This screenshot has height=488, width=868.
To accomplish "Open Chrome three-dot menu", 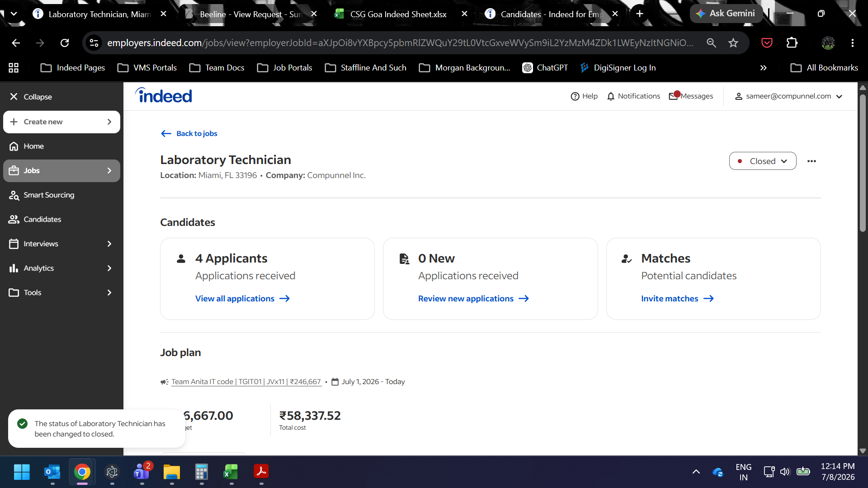I will tap(853, 43).
